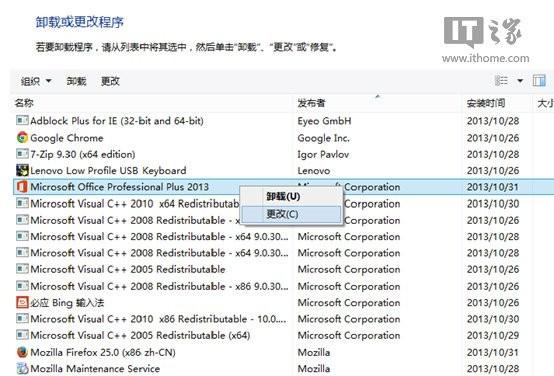Open view options dropdown arrow
This screenshot has height=376, width=554.
point(520,81)
